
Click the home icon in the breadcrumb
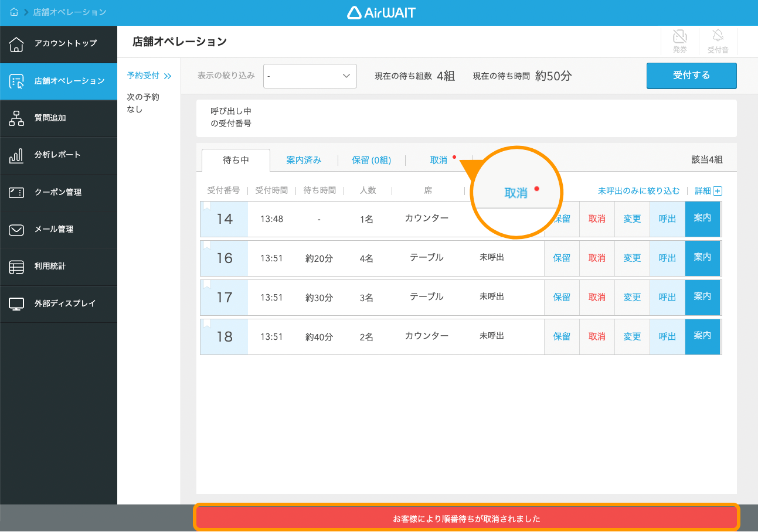pos(13,11)
